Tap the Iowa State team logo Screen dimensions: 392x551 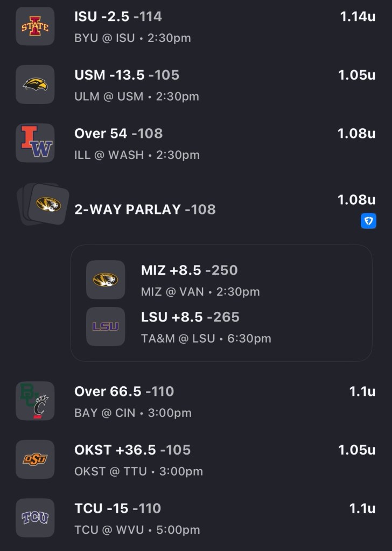tap(35, 26)
